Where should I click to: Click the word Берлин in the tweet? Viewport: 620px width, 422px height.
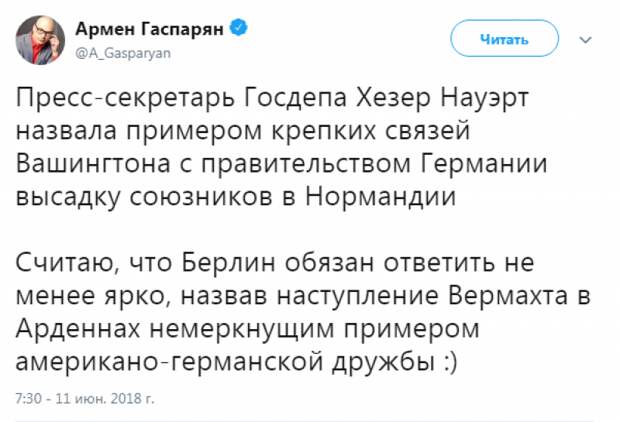[x=222, y=264]
